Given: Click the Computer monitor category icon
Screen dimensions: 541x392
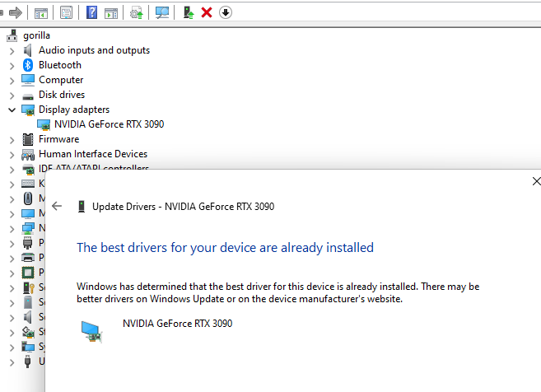Looking at the screenshot, I should click(28, 80).
